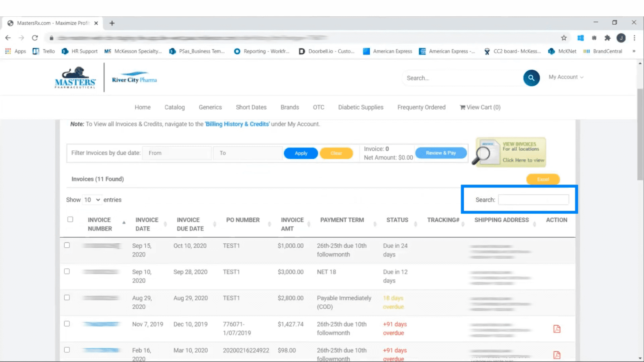
Task: Open PDF icon for Nov 7, 2019 invoice
Action: coord(557,329)
